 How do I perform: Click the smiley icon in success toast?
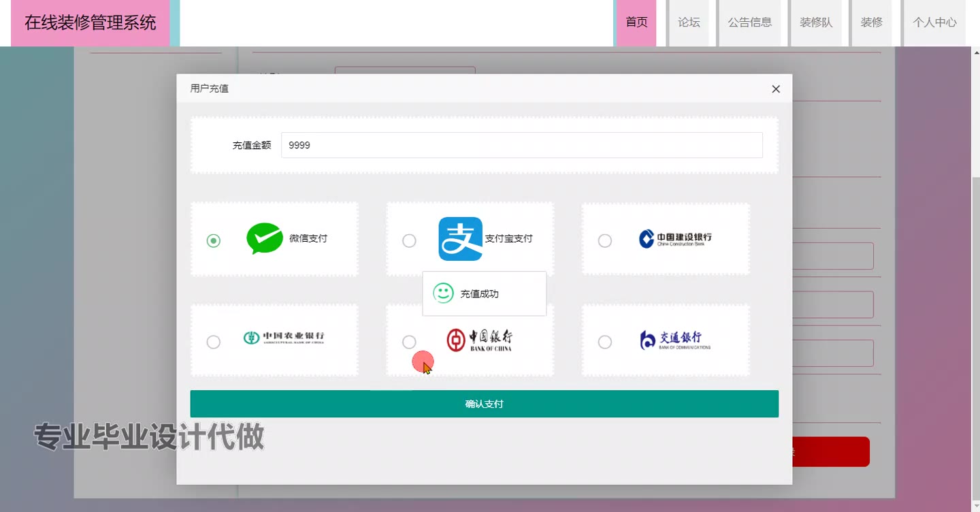point(443,293)
